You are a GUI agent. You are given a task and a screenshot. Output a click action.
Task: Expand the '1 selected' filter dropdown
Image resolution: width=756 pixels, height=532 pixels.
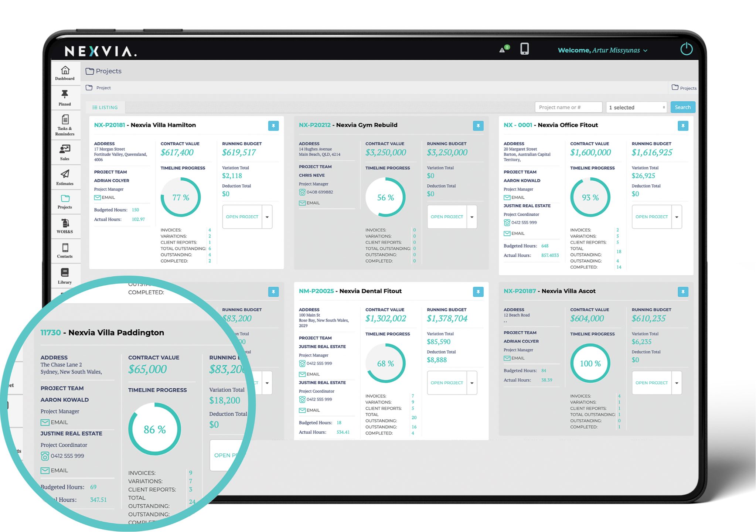tap(636, 108)
